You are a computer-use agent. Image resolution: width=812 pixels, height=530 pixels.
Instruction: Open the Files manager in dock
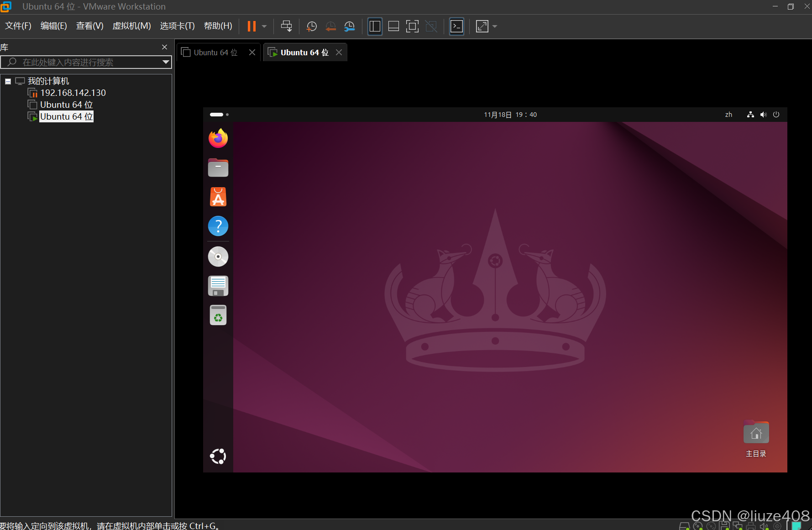point(218,168)
